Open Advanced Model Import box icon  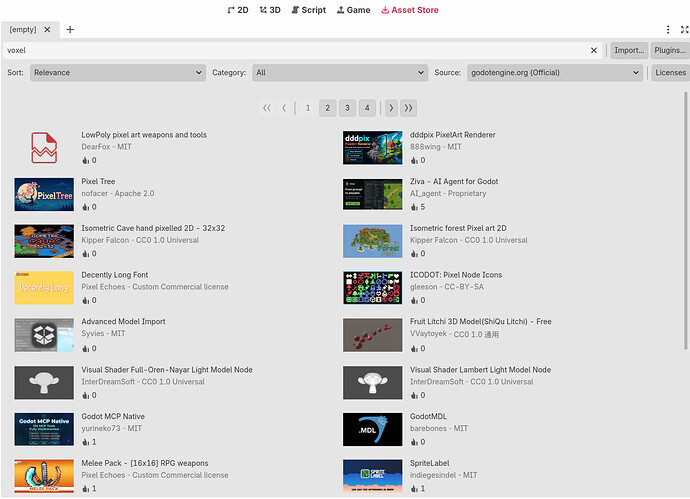(x=44, y=335)
